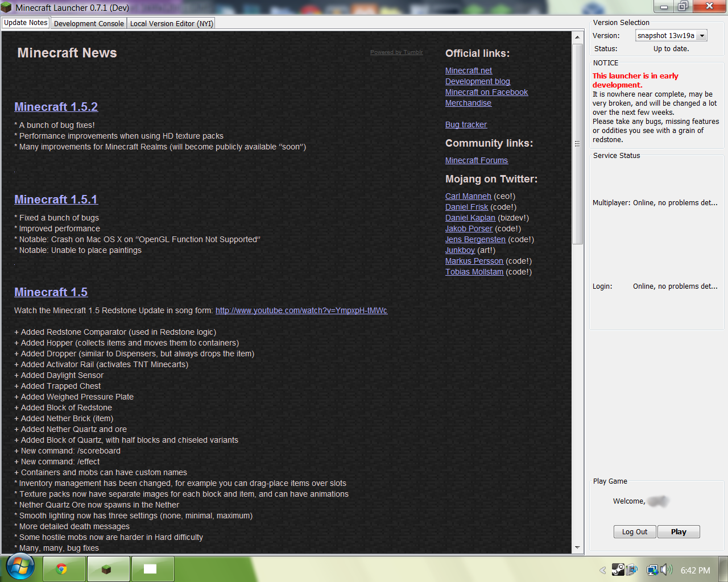Open the Development blog link
Screen dimensions: 728x582
pos(478,81)
